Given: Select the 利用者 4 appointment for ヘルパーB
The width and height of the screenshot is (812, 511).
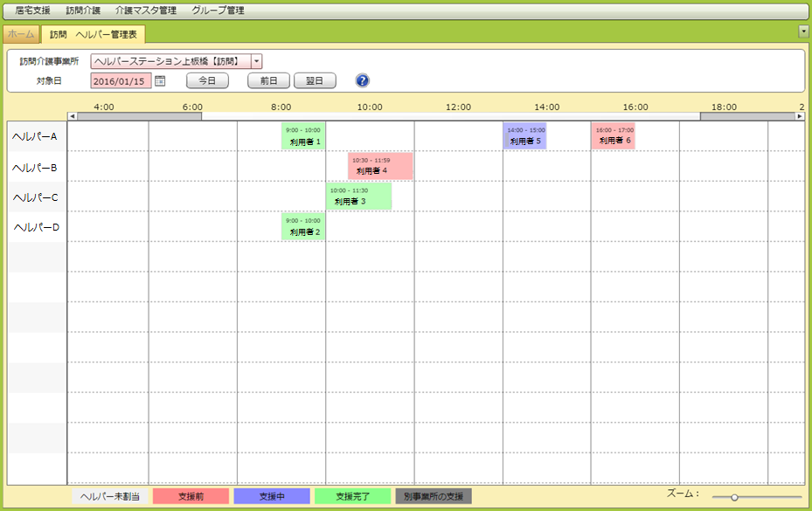Looking at the screenshot, I should (380, 166).
